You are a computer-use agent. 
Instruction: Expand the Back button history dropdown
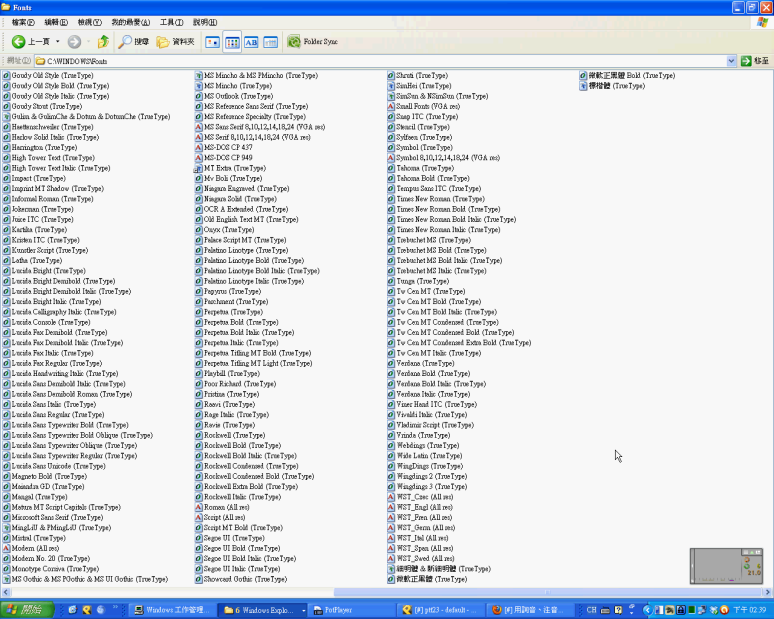point(57,42)
